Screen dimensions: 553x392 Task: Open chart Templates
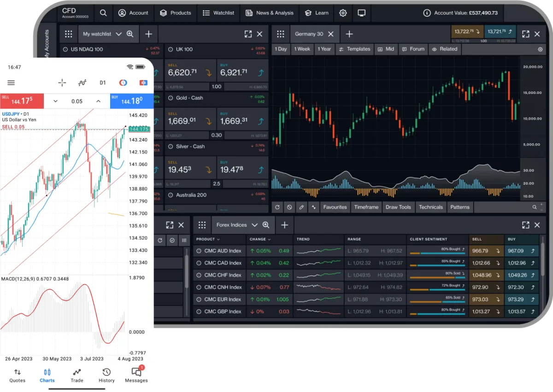click(x=354, y=49)
